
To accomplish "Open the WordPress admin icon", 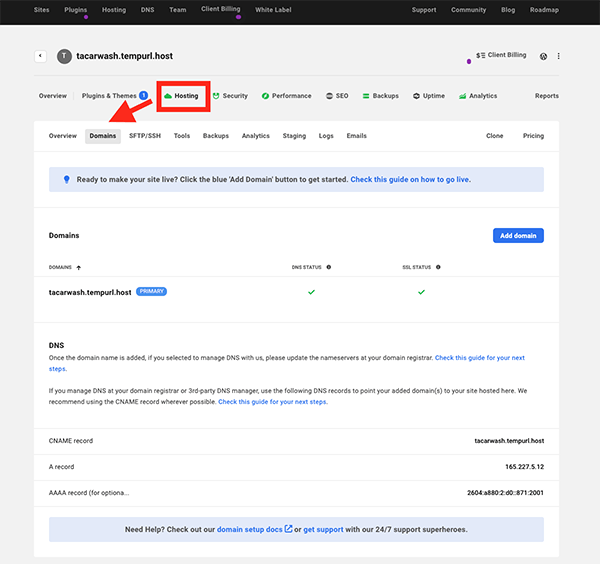I will point(543,56).
